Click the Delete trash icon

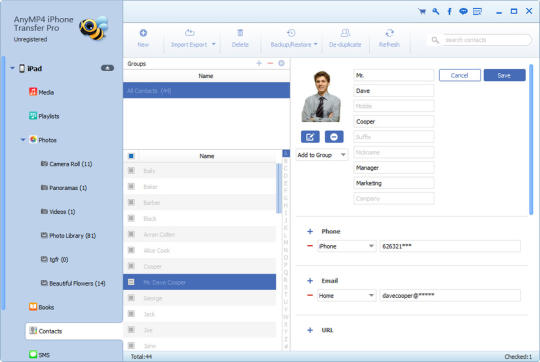[x=240, y=33]
